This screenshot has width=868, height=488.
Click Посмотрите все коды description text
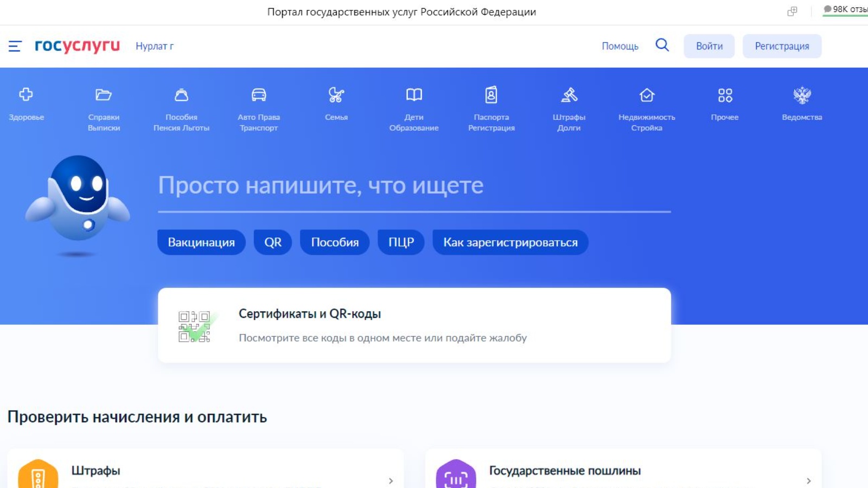[382, 338]
